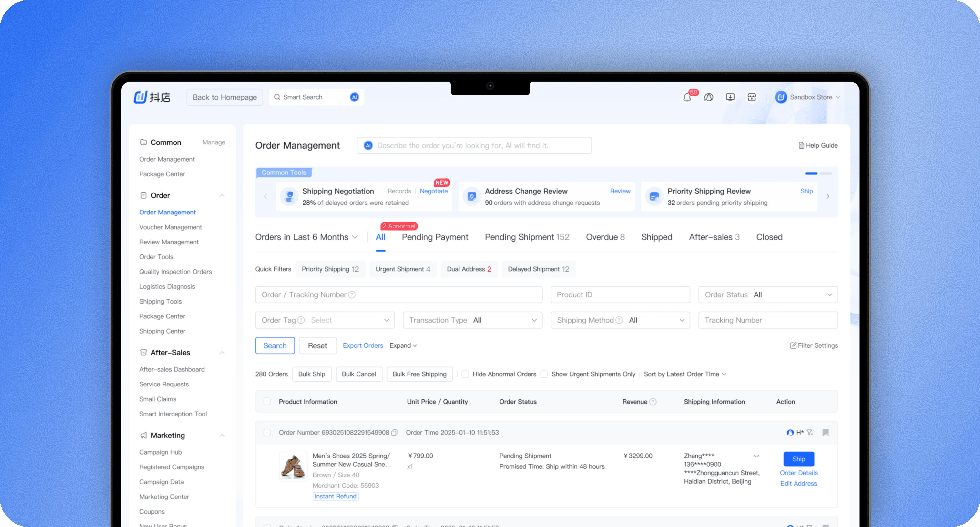Check Hide Abnormal Orders checkbox
Viewport: 980px width, 527px height.
(x=465, y=375)
